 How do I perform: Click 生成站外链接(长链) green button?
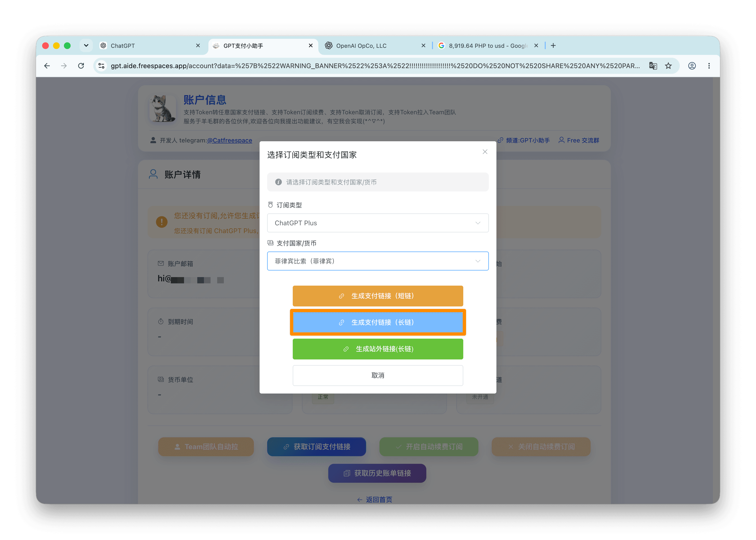point(378,349)
